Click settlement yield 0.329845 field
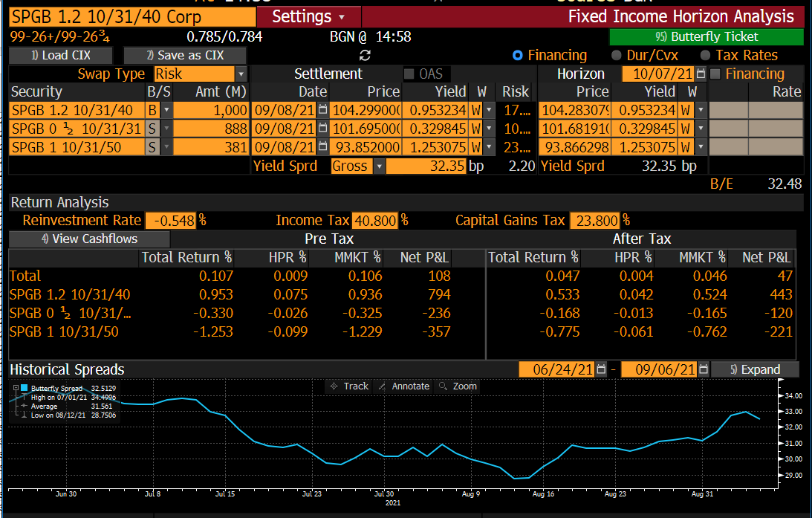The image size is (812, 518). point(436,129)
